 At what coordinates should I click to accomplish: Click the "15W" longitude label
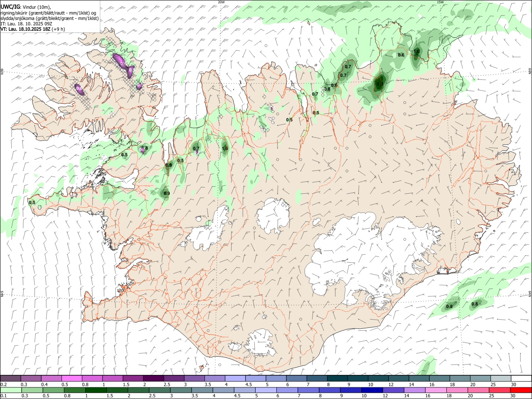[x=440, y=2]
